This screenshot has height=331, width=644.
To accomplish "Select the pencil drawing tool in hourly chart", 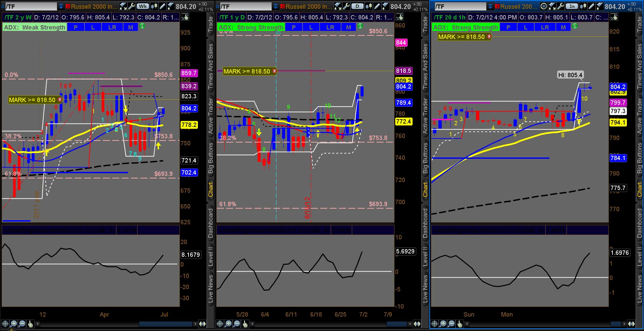I will [x=591, y=6].
